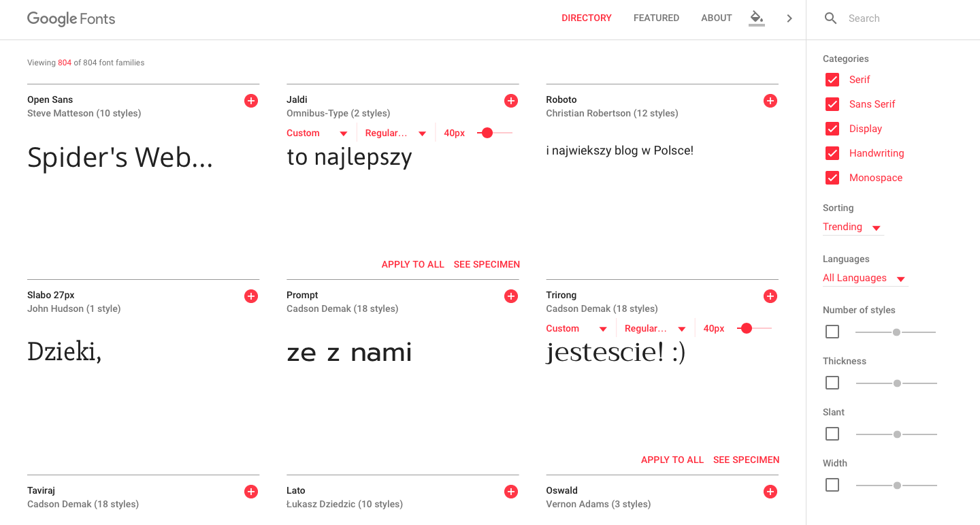This screenshot has width=980, height=525.
Task: Open the paint bucket color theme icon
Action: tap(756, 18)
